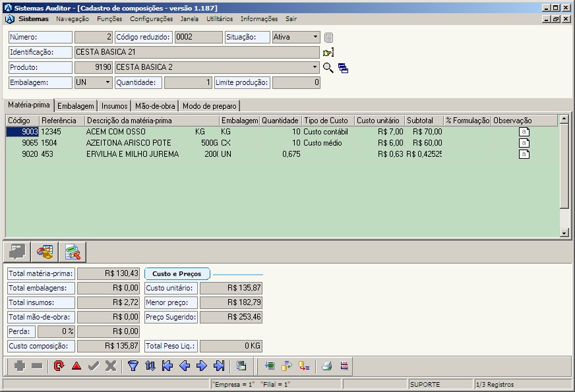Screen dimensions: 575x392
Task: Click the Custo e Preços button
Action: tap(177, 273)
